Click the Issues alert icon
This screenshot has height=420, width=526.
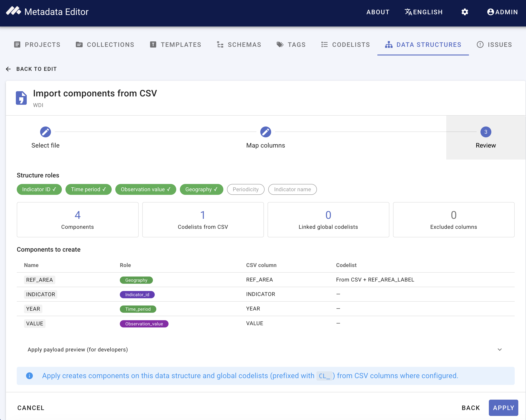coord(480,45)
